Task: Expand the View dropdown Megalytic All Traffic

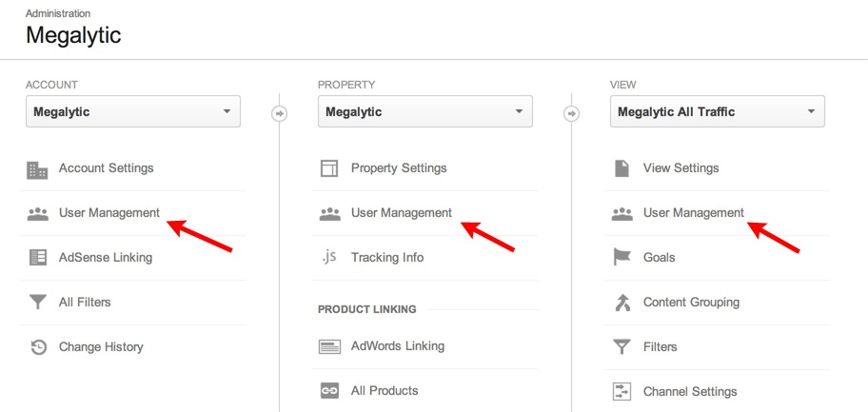Action: (x=717, y=112)
